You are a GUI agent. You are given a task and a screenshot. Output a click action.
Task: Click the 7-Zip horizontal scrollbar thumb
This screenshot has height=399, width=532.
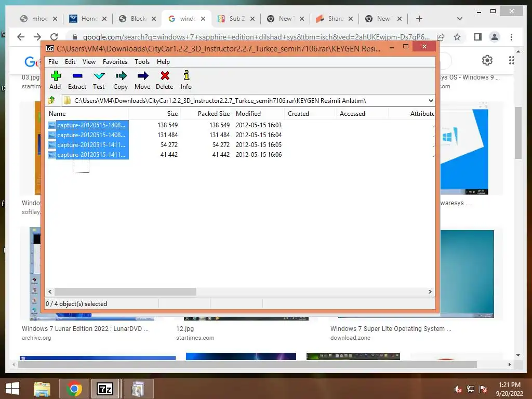[x=125, y=292]
